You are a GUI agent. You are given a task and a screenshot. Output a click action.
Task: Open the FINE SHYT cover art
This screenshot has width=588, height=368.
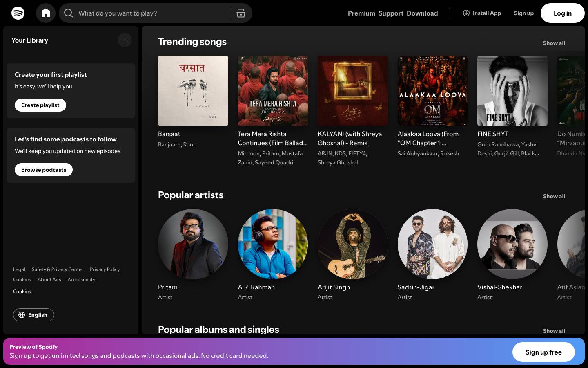(512, 91)
